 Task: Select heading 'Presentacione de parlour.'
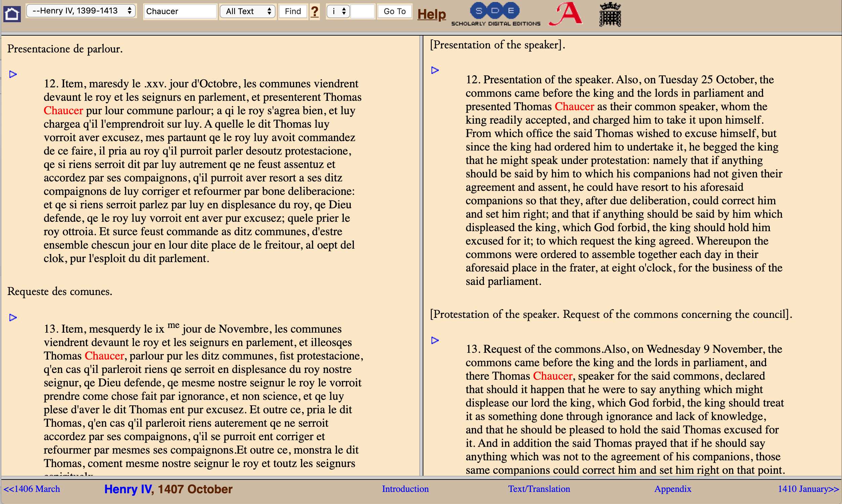[65, 49]
